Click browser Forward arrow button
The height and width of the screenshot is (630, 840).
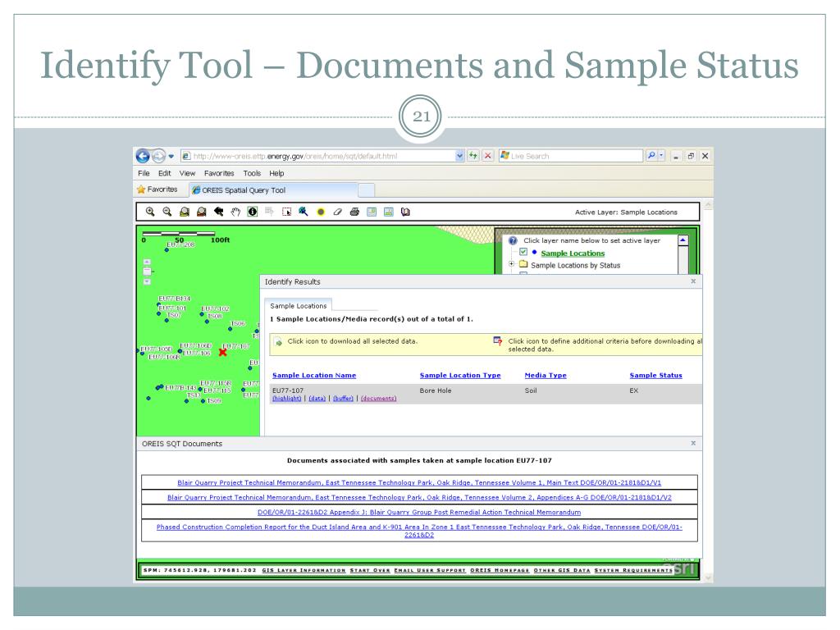[158, 156]
